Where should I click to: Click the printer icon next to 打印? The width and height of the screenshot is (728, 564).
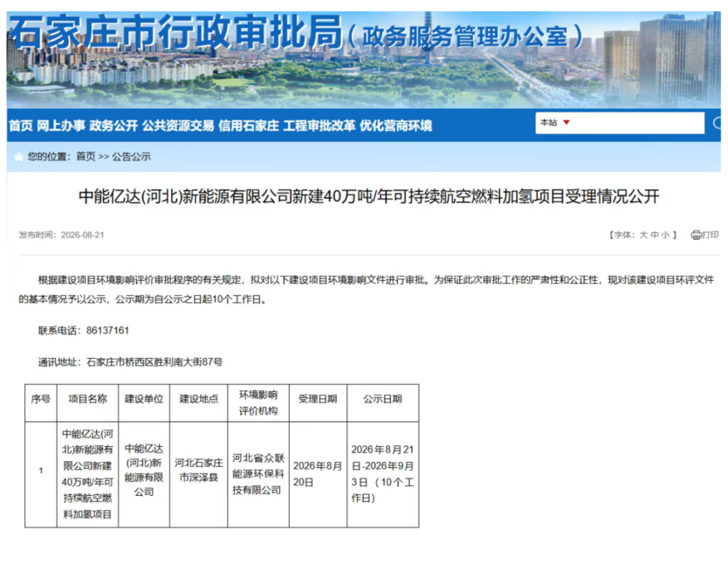click(x=696, y=235)
